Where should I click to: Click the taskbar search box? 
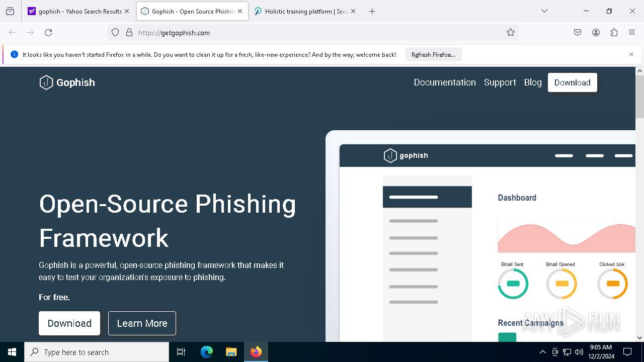click(97, 352)
